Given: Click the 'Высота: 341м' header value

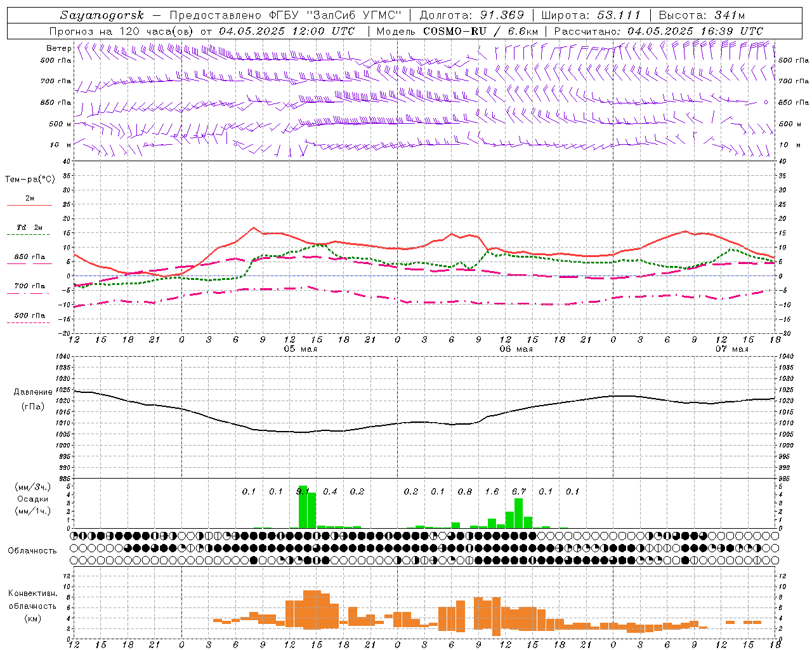Looking at the screenshot, I should [702, 15].
